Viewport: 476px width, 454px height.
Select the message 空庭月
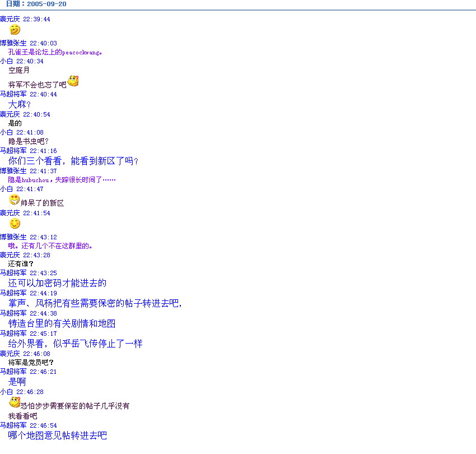click(x=19, y=70)
